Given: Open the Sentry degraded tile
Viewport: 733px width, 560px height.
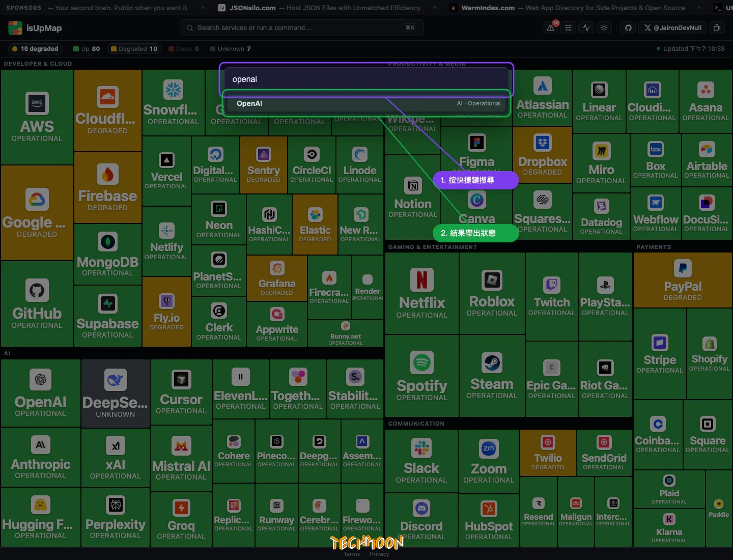Looking at the screenshot, I should click(x=264, y=165).
